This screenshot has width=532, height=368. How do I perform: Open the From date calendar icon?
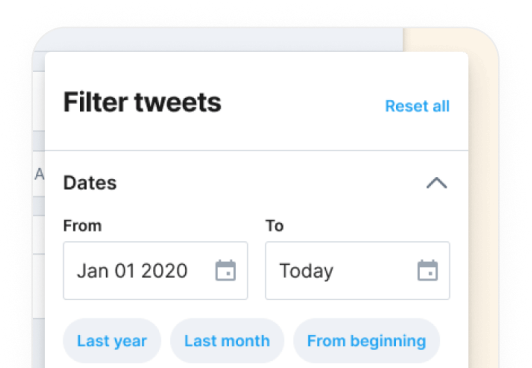pyautogui.click(x=226, y=270)
